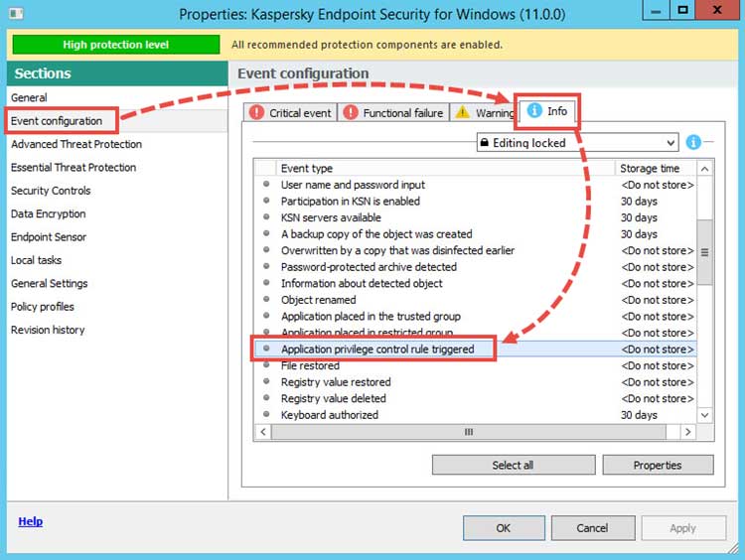This screenshot has height=560, width=745.
Task: Confirm with the OK button
Action: (x=504, y=528)
